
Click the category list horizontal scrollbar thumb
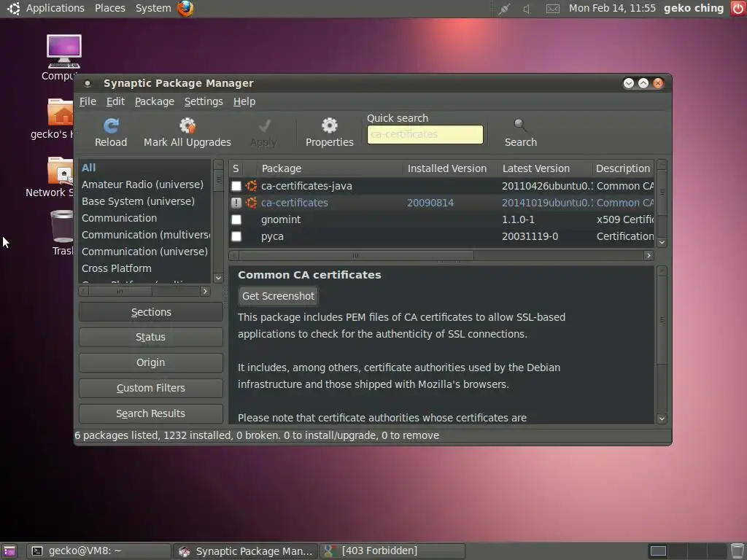[120, 291]
